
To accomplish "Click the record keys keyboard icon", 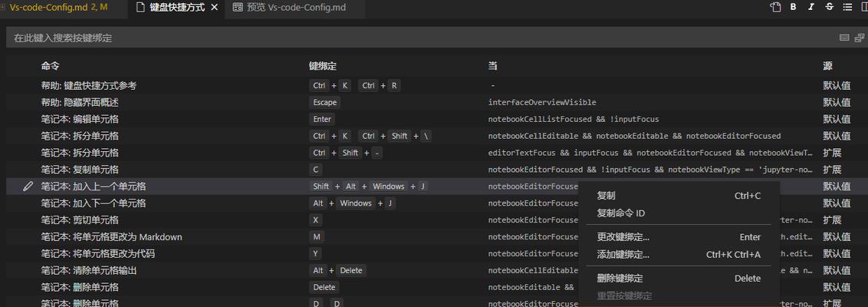I will pyautogui.click(x=844, y=38).
